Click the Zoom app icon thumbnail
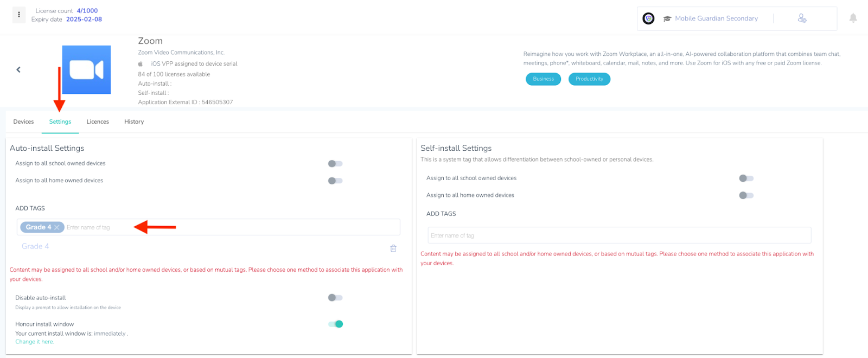This screenshot has width=868, height=358. [x=86, y=70]
